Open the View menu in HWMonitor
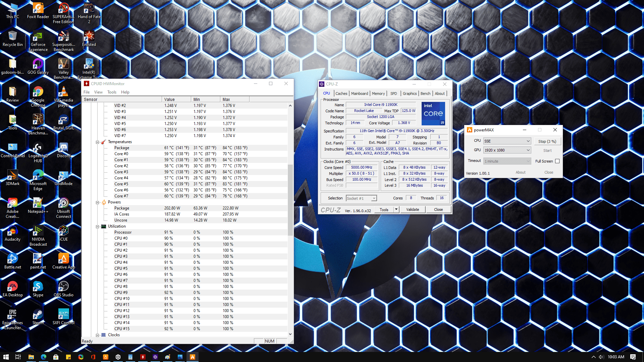Viewport: 644px width, 362px height. tap(98, 92)
